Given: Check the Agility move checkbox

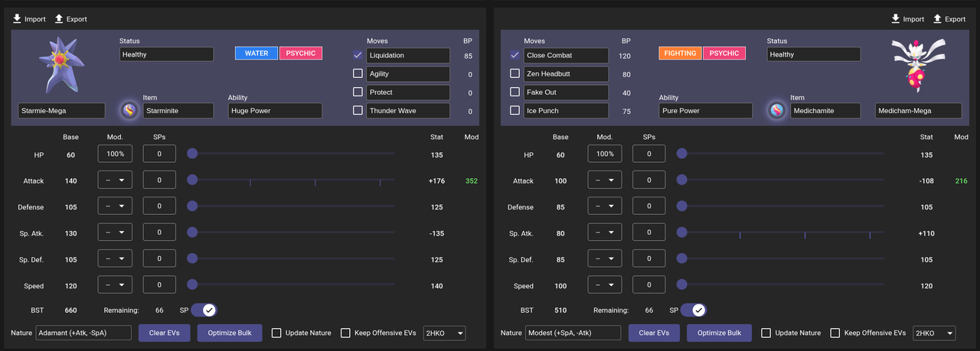Looking at the screenshot, I should 358,73.
